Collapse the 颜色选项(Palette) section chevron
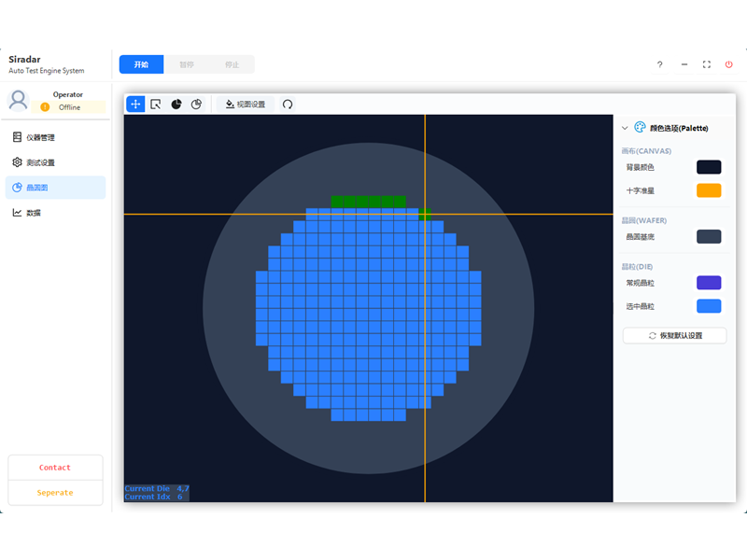The height and width of the screenshot is (560, 747). (x=625, y=128)
